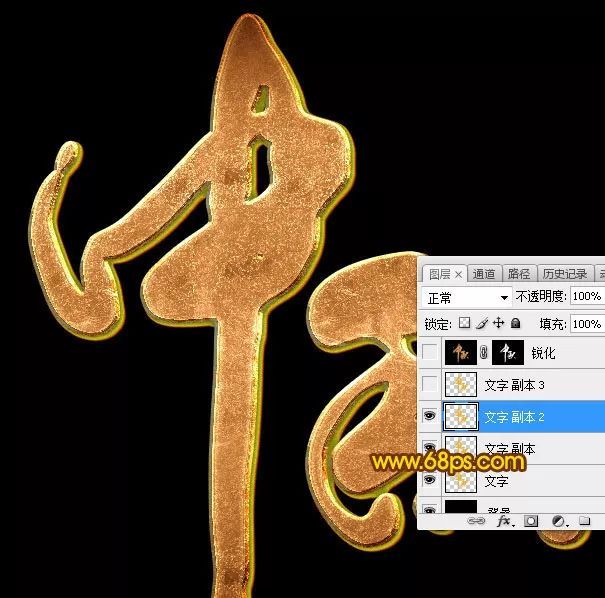The image size is (605, 598).
Task: Show the 锐化 layer visibility
Action: [x=430, y=353]
